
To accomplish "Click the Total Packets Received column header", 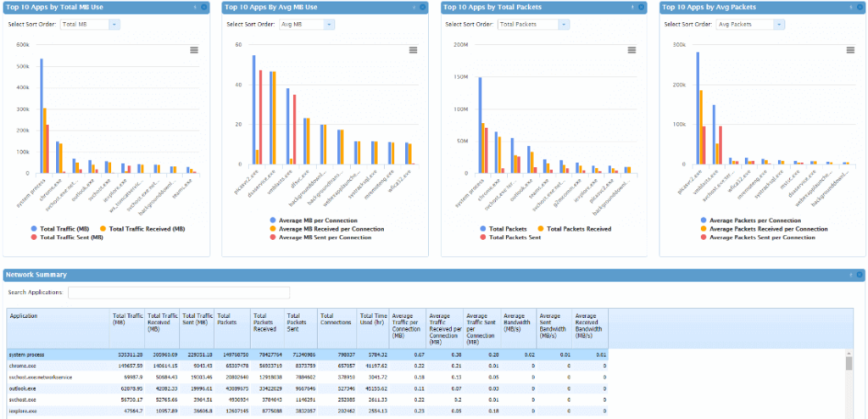I will coord(267,328).
